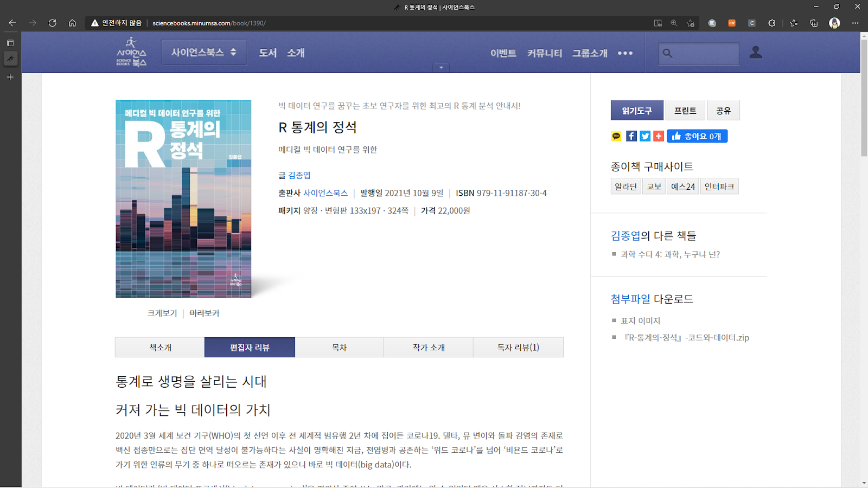Open the user account icon
The width and height of the screenshot is (868, 488).
click(756, 52)
